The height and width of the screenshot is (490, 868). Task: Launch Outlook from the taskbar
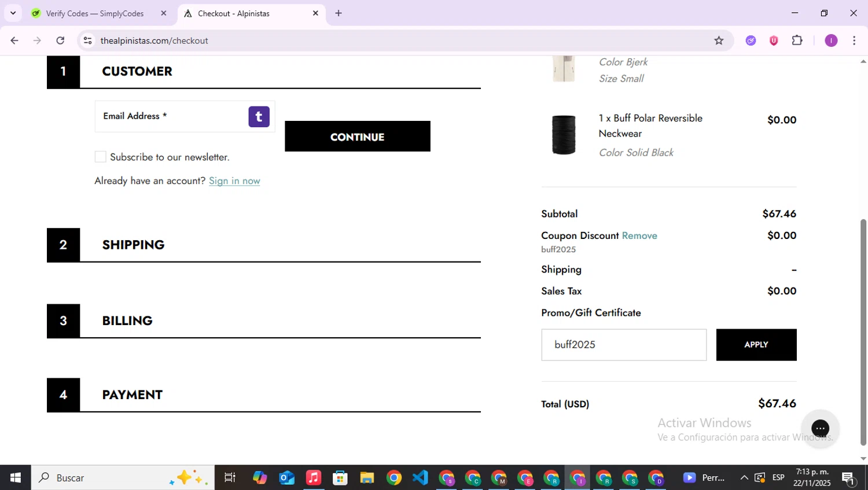pyautogui.click(x=286, y=478)
